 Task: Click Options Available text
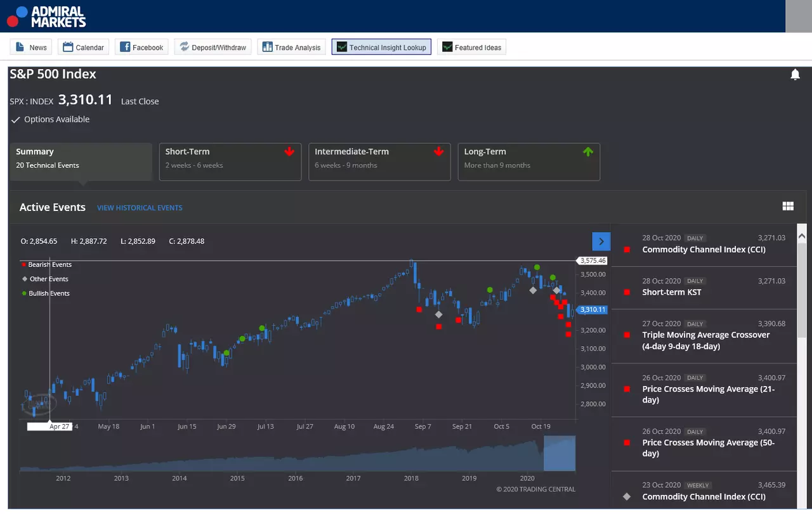(57, 119)
